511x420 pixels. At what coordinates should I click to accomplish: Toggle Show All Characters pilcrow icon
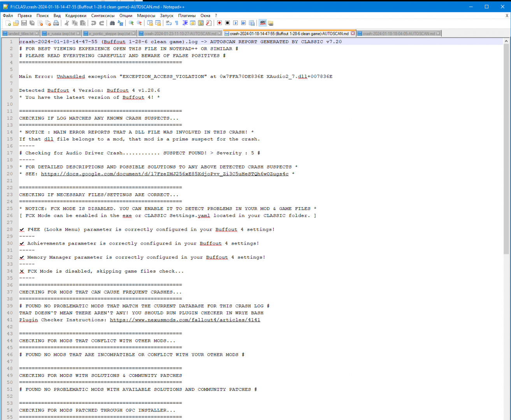(x=177, y=23)
